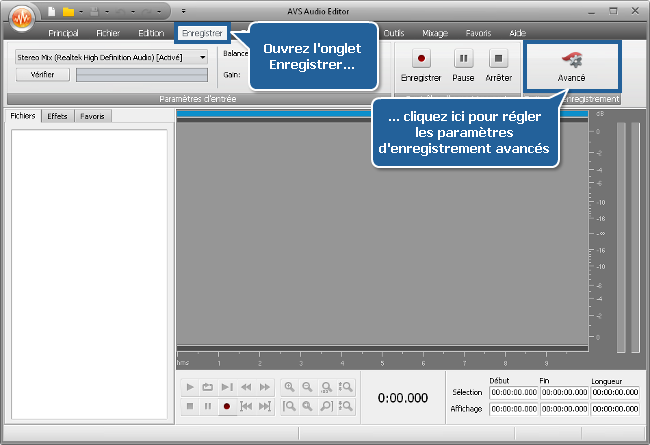650x445 pixels.
Task: Click the zoom full view magnifier icon
Action: [x=307, y=406]
